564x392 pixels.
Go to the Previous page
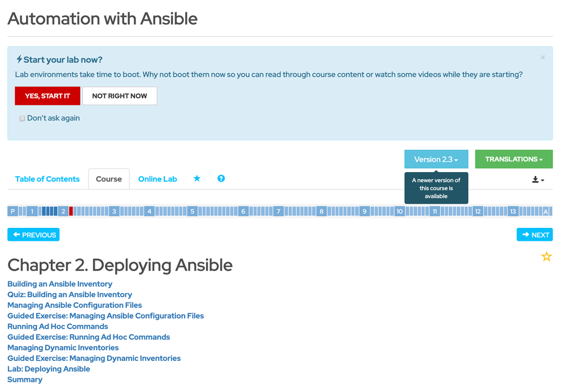point(33,235)
